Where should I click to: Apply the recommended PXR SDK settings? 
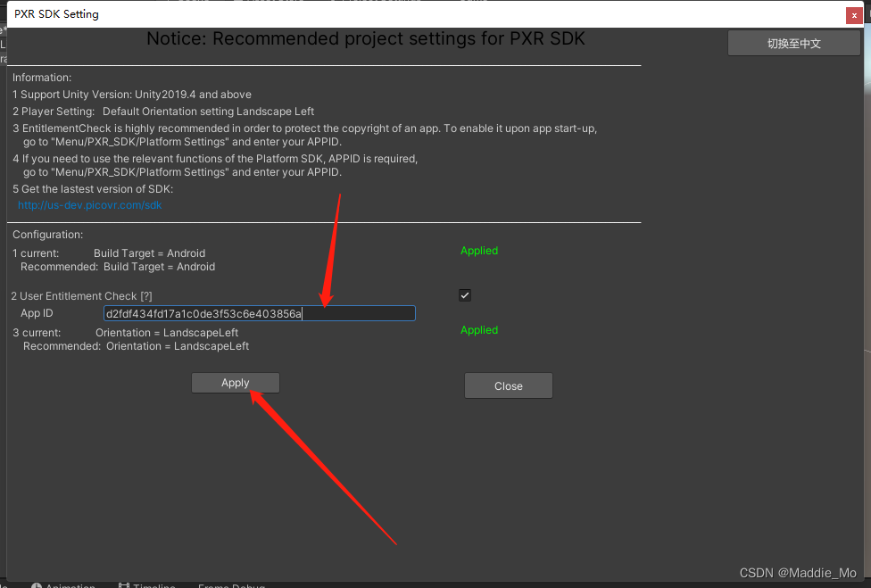pos(236,383)
